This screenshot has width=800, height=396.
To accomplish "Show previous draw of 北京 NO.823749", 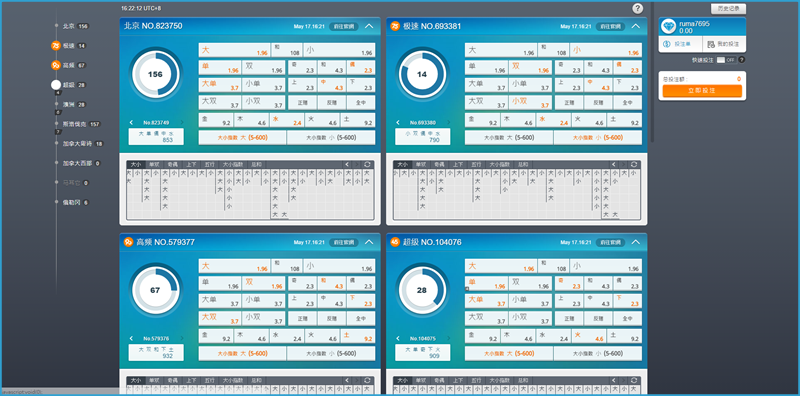I will [132, 122].
